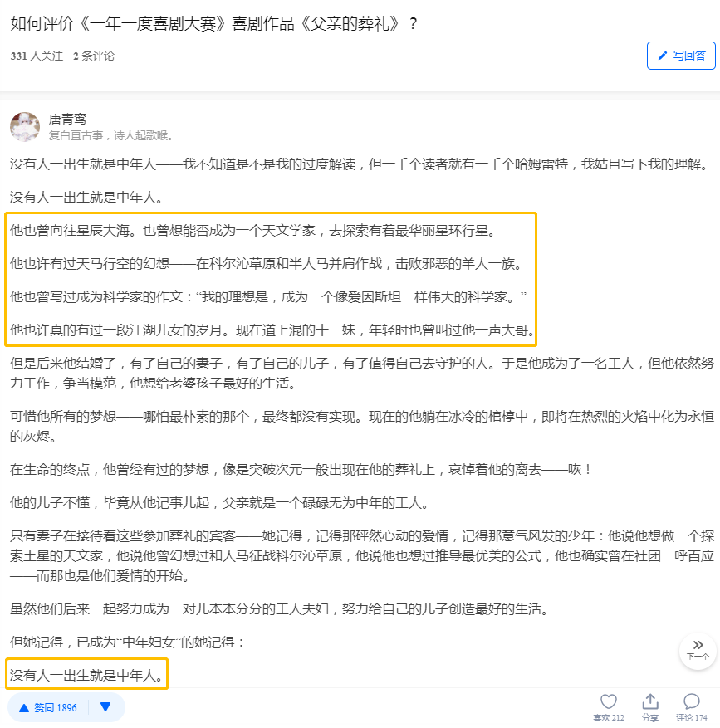Click the double-chevron 下一个 icon
The image size is (720, 728).
pos(698,645)
